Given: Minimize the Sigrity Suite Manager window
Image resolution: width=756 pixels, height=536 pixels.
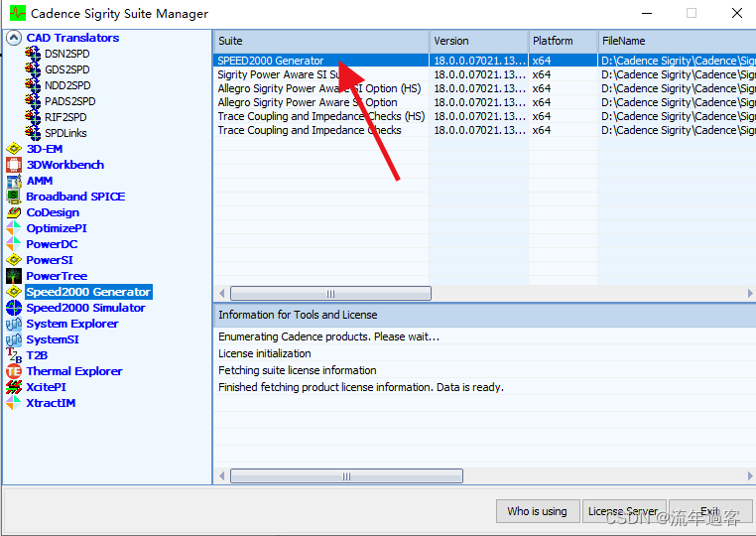Looking at the screenshot, I should [647, 13].
